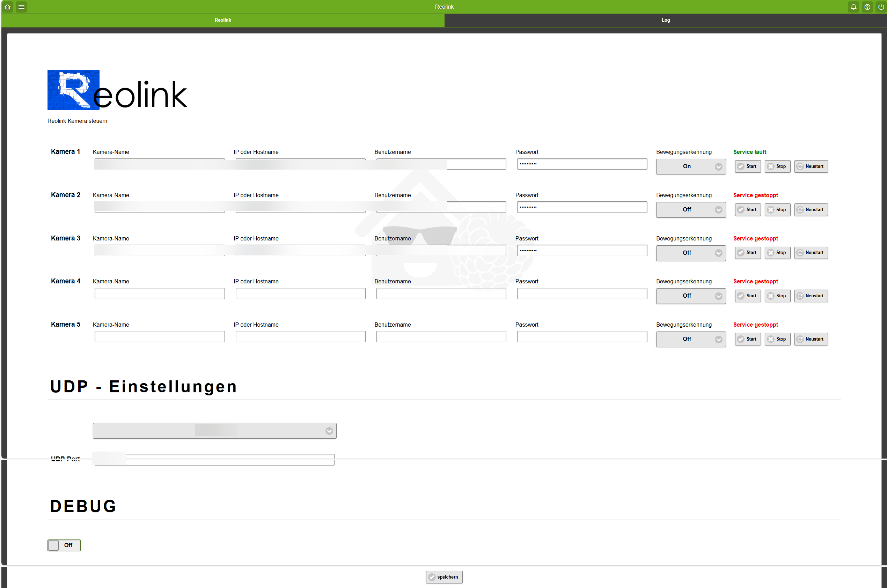Image resolution: width=887 pixels, height=588 pixels.
Task: Click the power icon top right
Action: (x=881, y=7)
